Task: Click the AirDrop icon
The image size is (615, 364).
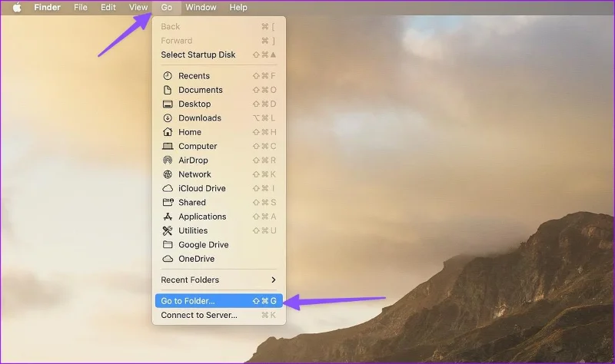Action: click(x=168, y=160)
